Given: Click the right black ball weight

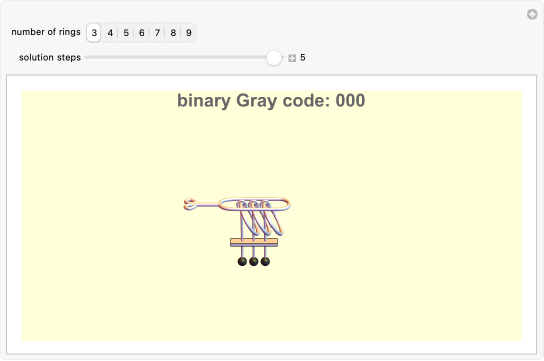Looking at the screenshot, I should tap(265, 261).
